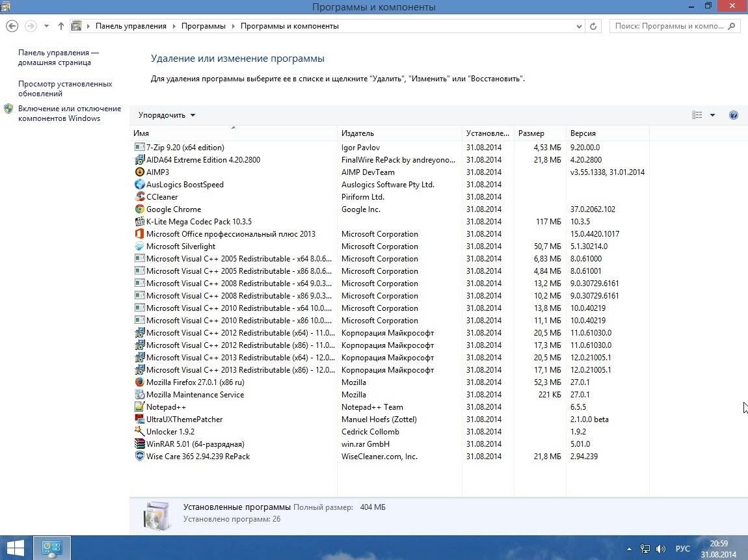Click the AIDA64 Extreme Edition icon

pos(139,160)
